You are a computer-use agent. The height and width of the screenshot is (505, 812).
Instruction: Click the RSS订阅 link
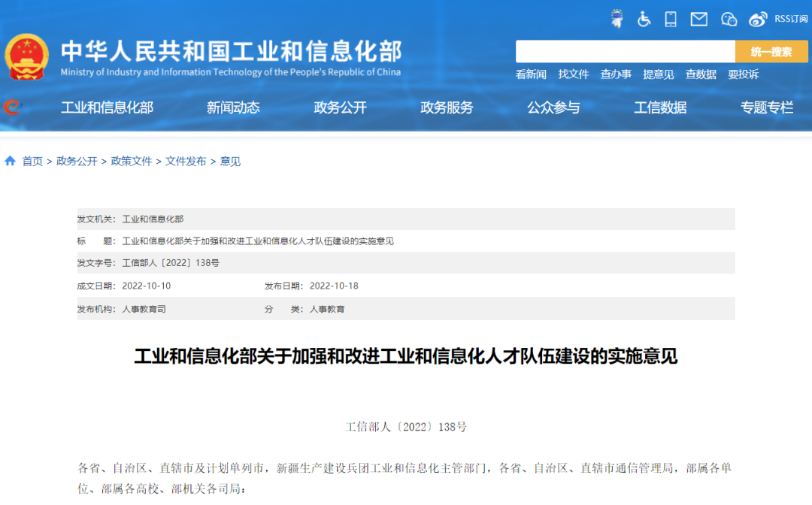(x=791, y=19)
